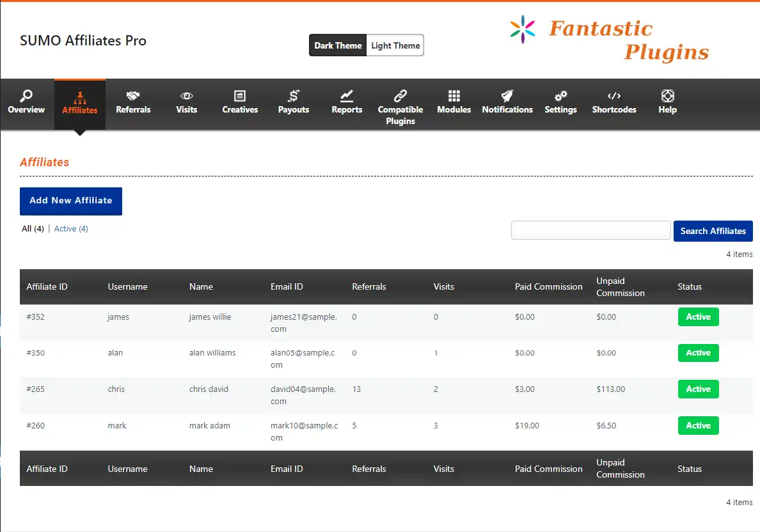Open the Modules grid icon

pyautogui.click(x=454, y=96)
